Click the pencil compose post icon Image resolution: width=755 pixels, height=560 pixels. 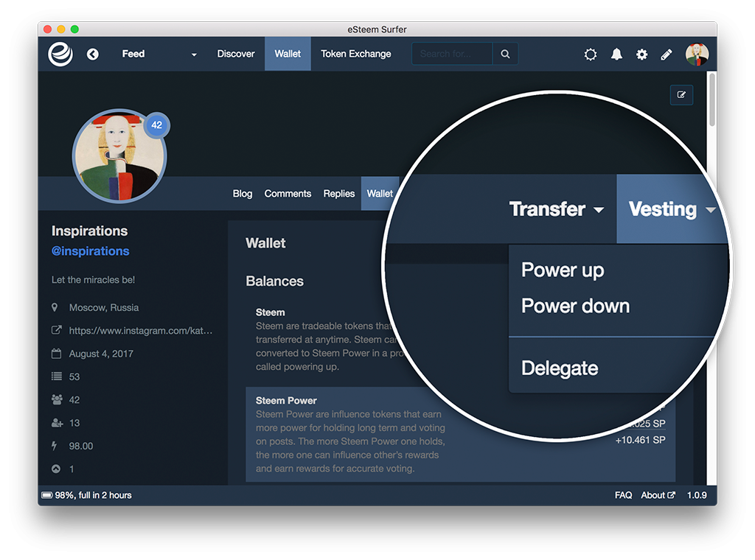[x=667, y=55]
